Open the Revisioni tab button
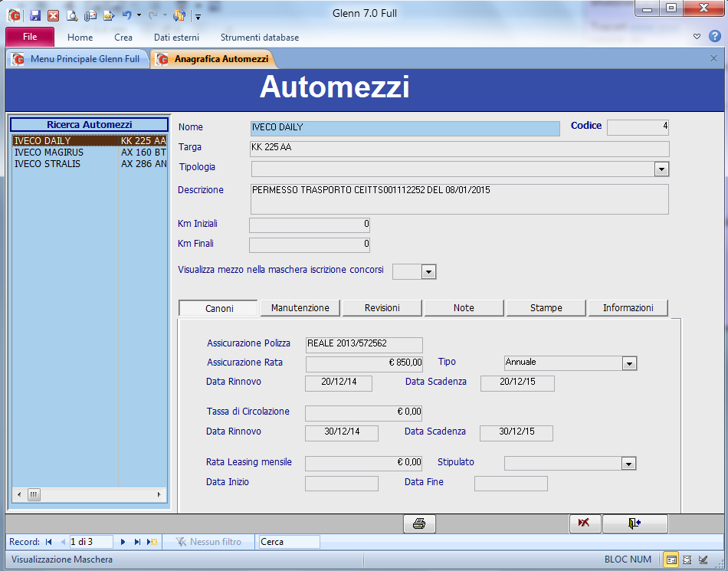Screen dimensions: 728x571 [x=382, y=308]
